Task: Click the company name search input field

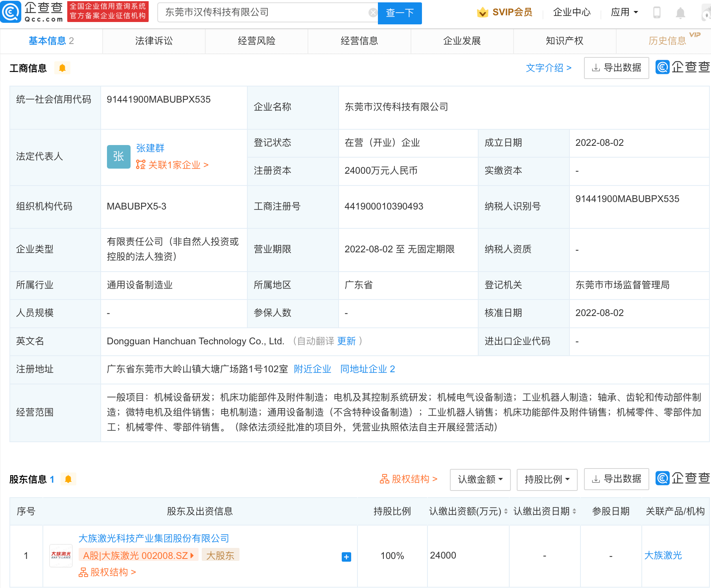Action: point(263,13)
